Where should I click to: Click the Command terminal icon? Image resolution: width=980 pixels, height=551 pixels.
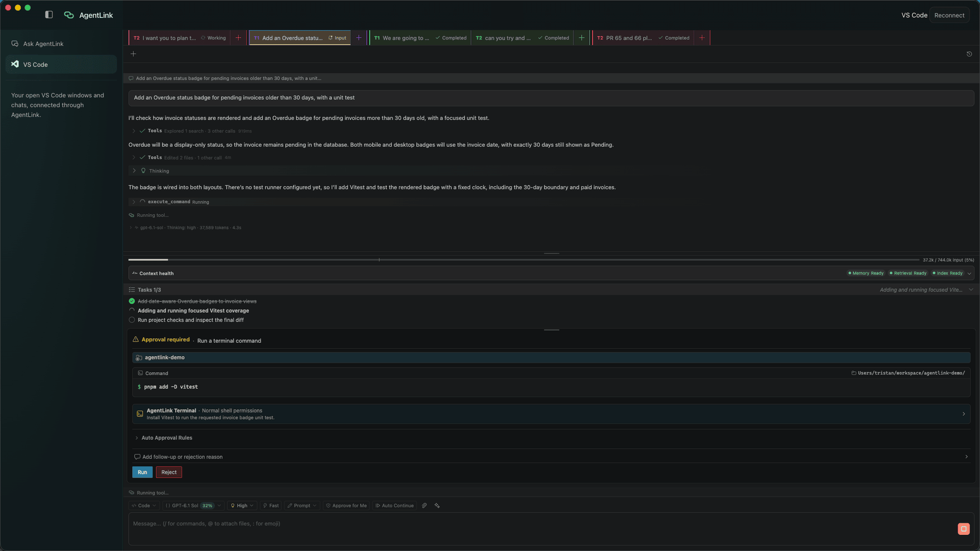coord(140,373)
